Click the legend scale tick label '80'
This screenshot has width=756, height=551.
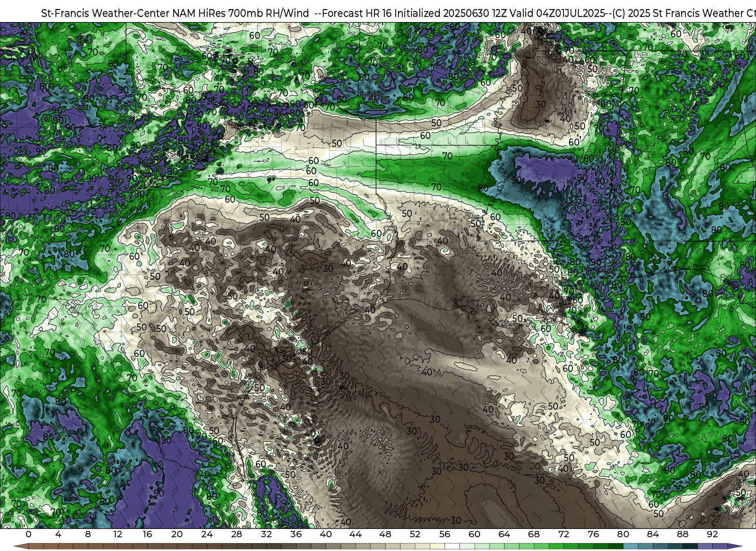click(x=623, y=534)
